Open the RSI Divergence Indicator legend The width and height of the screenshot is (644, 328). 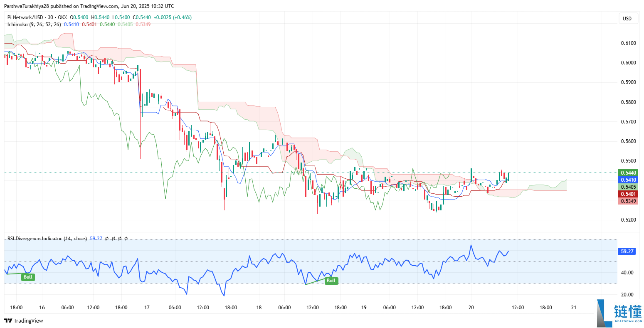click(47, 239)
